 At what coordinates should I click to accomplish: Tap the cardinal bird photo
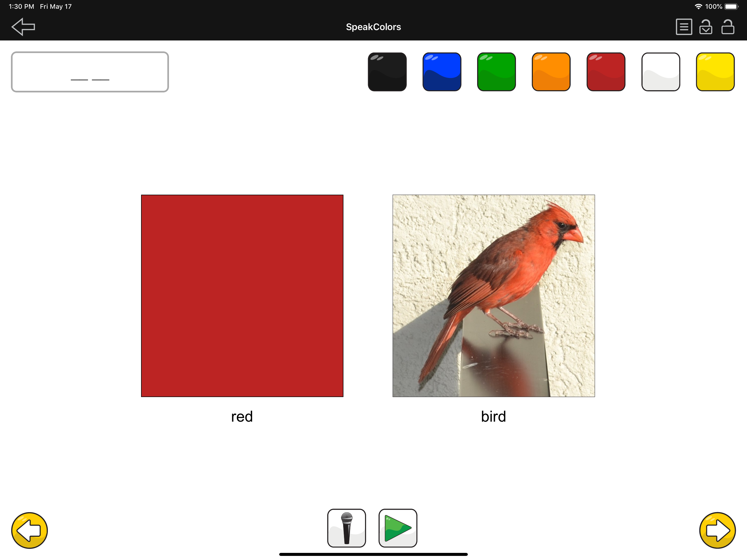coord(493,296)
